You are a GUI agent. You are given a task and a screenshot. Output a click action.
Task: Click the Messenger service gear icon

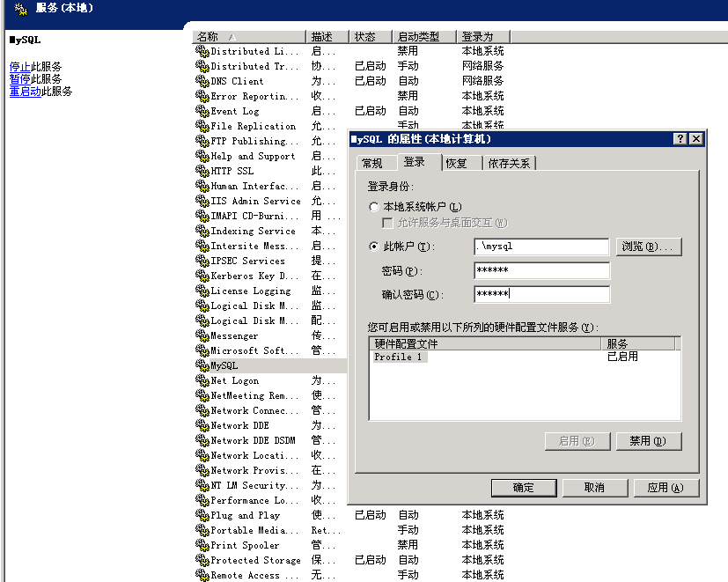[x=202, y=335]
